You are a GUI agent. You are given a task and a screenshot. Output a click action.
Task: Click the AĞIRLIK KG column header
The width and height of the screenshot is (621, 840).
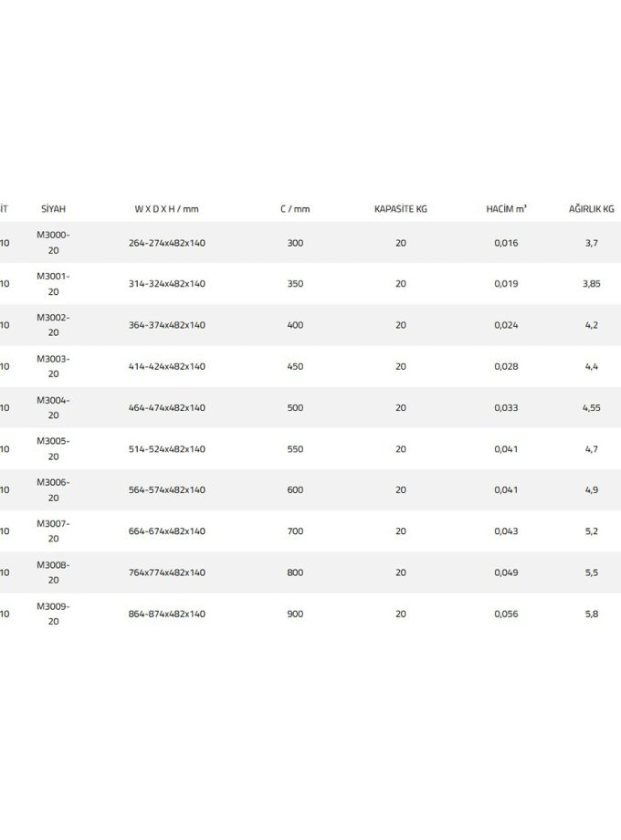(591, 209)
